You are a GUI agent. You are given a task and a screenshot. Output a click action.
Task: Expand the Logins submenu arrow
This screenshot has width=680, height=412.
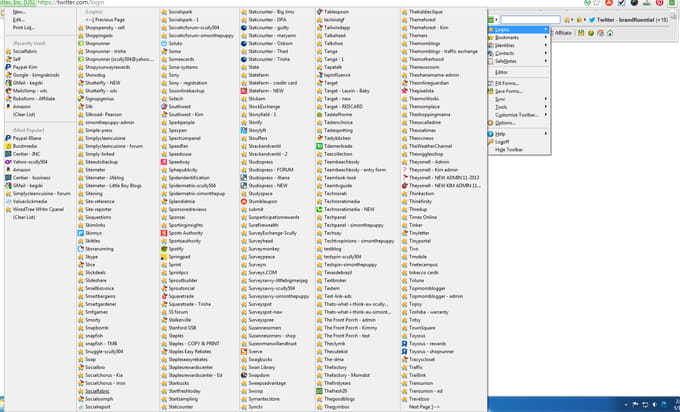click(546, 29)
